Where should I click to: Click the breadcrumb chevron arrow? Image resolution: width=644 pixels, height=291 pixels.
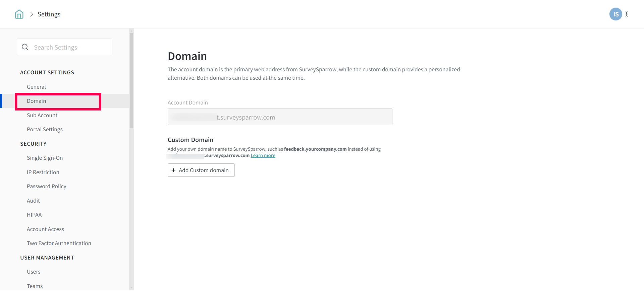[x=32, y=14]
